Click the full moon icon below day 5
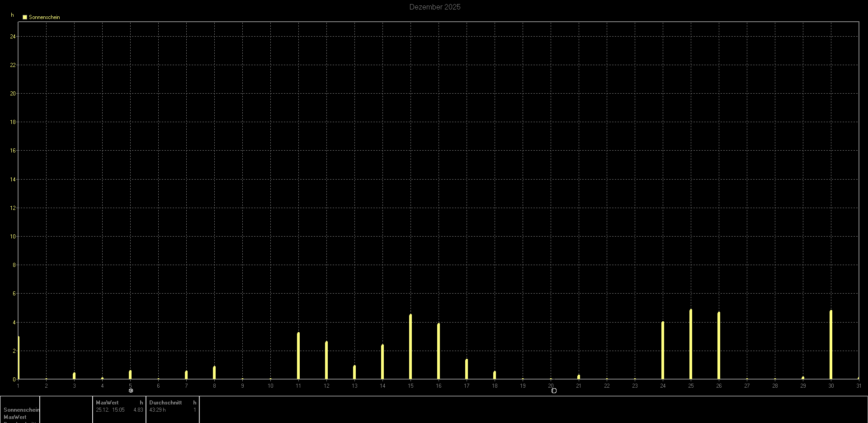This screenshot has width=868, height=423. 131,390
